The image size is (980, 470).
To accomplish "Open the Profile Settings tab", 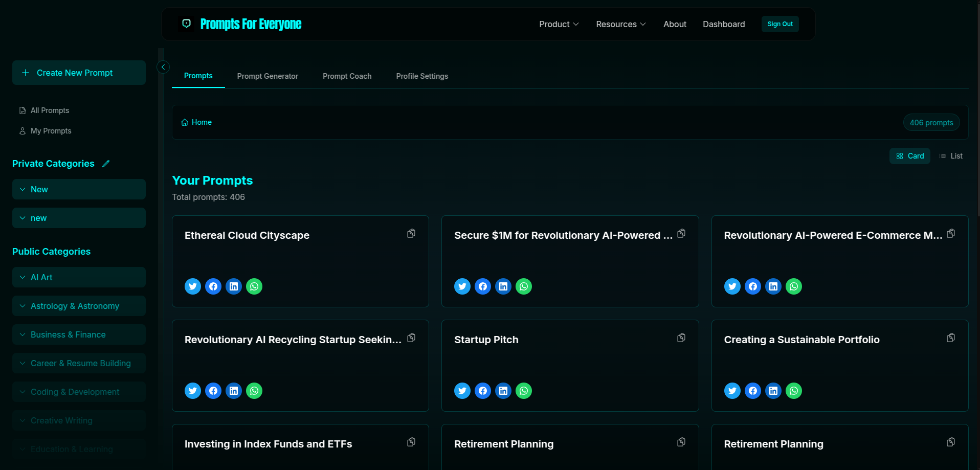I will pyautogui.click(x=422, y=76).
